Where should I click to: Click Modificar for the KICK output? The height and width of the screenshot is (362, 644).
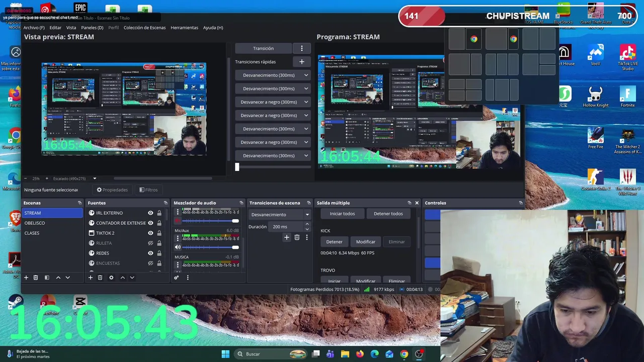[366, 242]
